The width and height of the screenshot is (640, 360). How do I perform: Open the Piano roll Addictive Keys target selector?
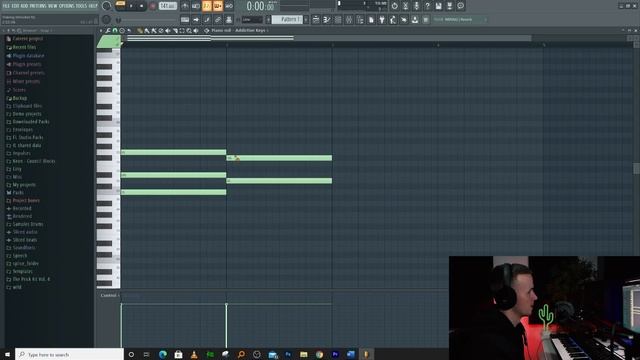click(239, 31)
